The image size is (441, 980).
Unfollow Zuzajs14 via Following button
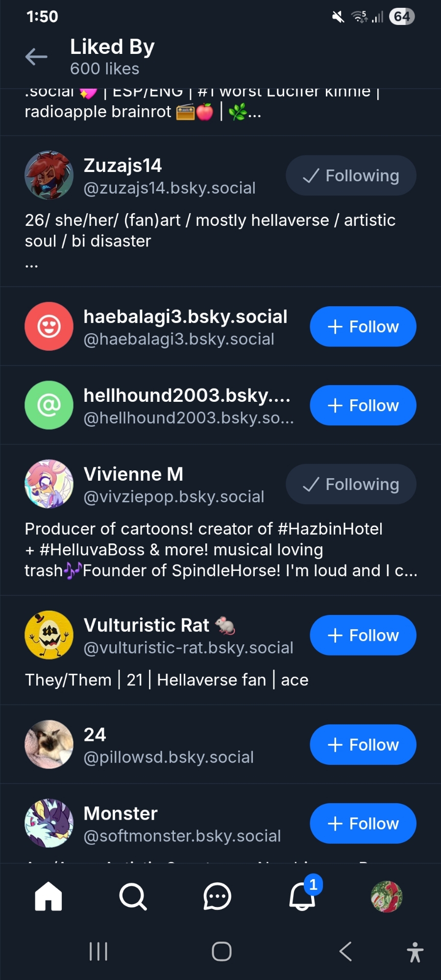(351, 175)
